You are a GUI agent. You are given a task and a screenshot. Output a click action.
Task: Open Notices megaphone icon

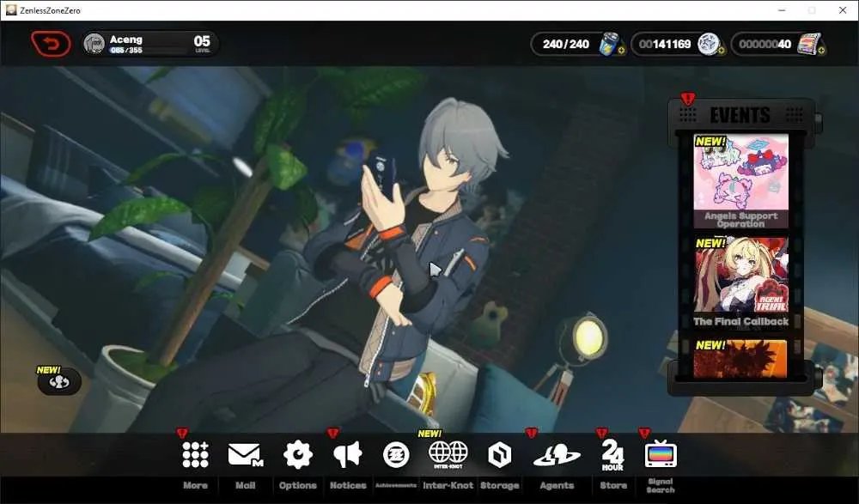347,455
